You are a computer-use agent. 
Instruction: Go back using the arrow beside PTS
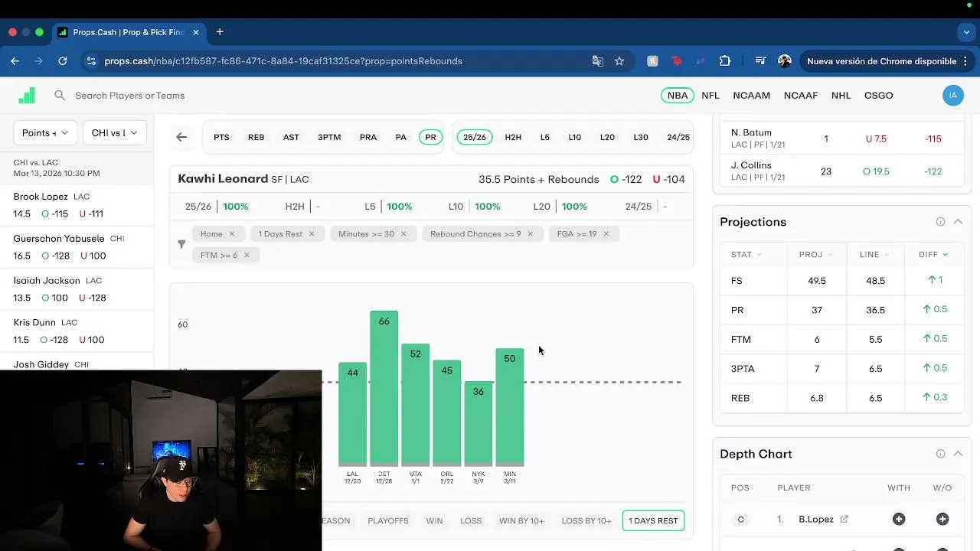pyautogui.click(x=181, y=137)
